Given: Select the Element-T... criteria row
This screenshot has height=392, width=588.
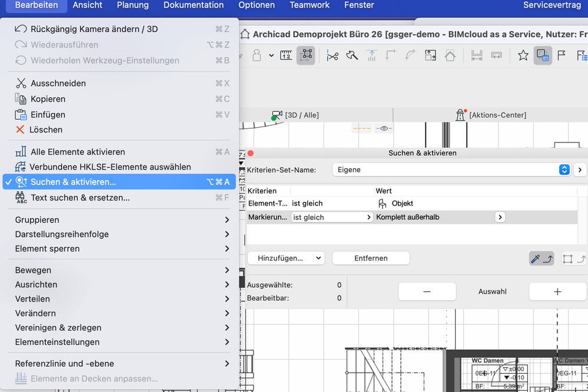Looking at the screenshot, I should [x=412, y=203].
